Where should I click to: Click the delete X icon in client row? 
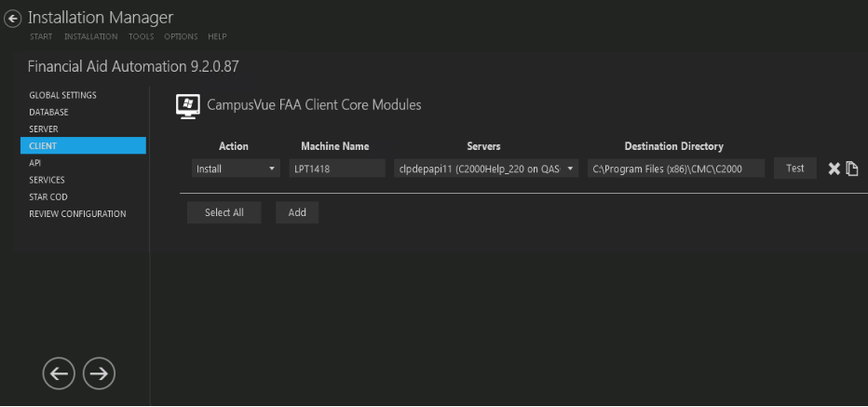834,169
